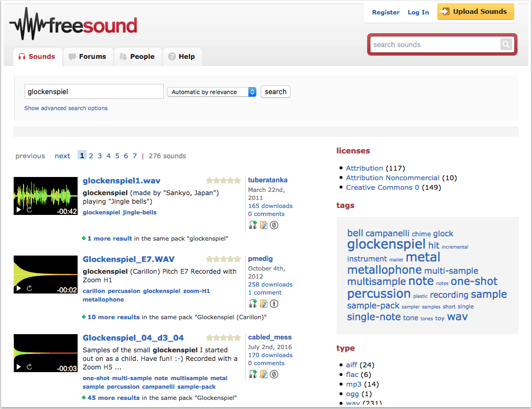Open the sort order dropdown
Image resolution: width=532 pixels, height=409 pixels.
coord(212,92)
